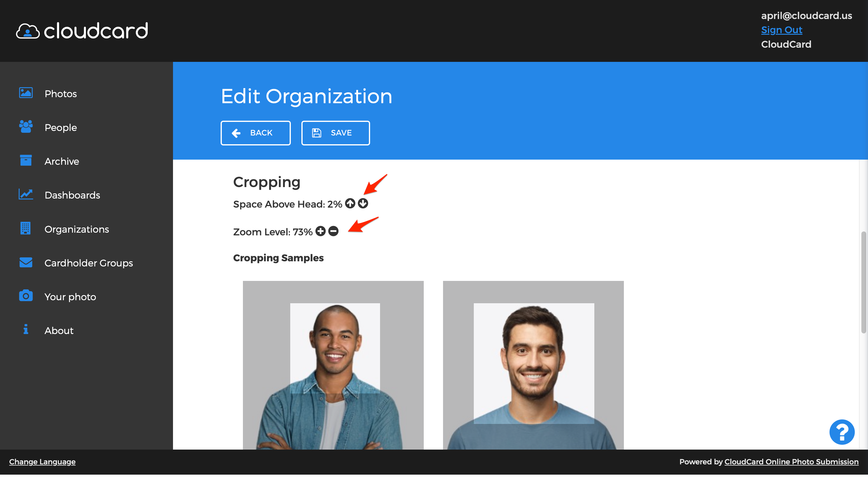Decrease the Zoom Level with the minus control
868x487 pixels.
(x=333, y=231)
